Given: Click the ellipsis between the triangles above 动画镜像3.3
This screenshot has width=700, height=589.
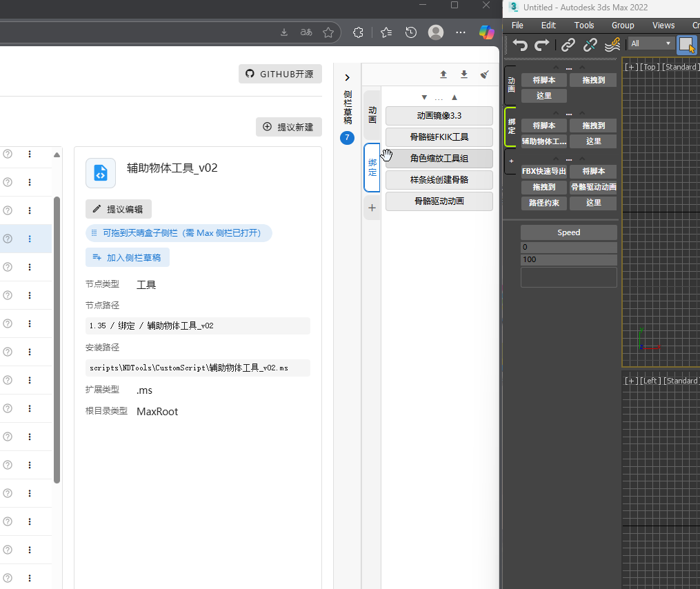Looking at the screenshot, I should (x=439, y=99).
